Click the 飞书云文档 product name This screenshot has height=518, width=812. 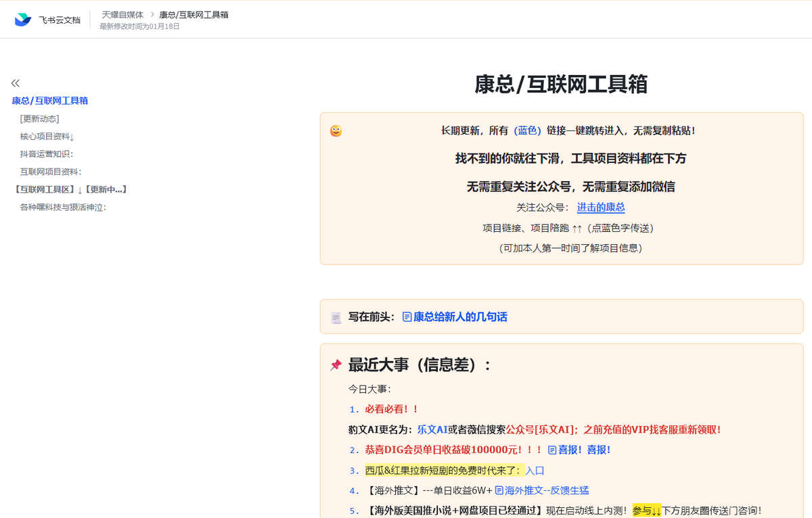[60, 20]
